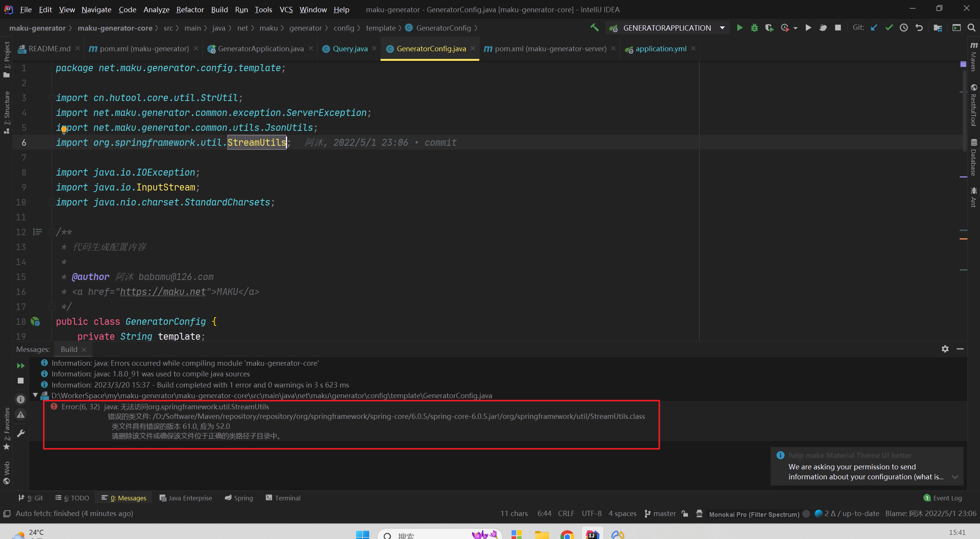Open Messages panel gear options
Screen dimensions: 980x539
tap(945, 349)
